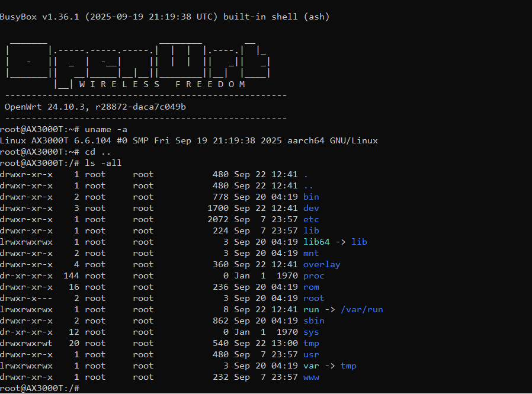Click the 'usr' directory name

point(311,354)
